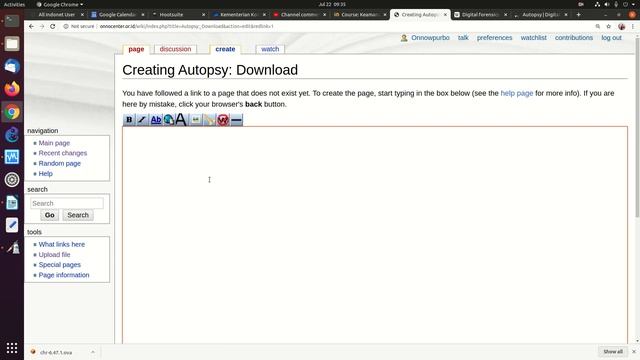The width and height of the screenshot is (640, 360).
Task: Open Random page link
Action: click(x=60, y=163)
